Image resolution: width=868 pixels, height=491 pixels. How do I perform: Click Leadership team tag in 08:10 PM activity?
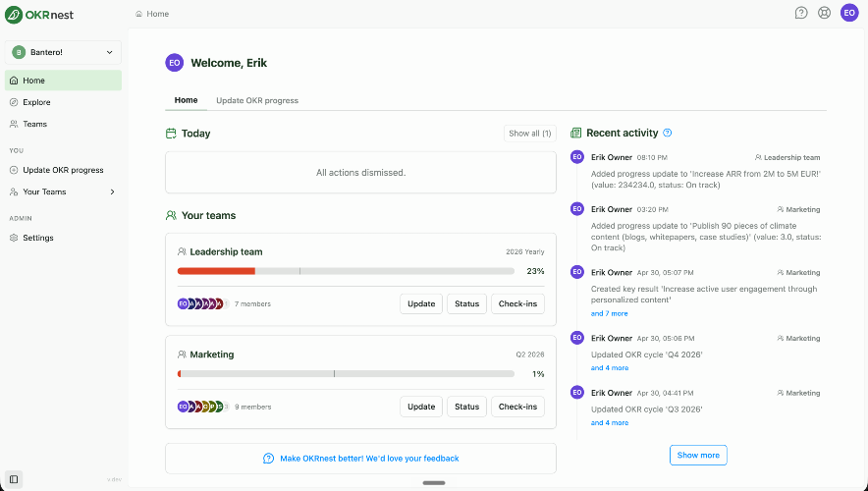[x=787, y=158]
